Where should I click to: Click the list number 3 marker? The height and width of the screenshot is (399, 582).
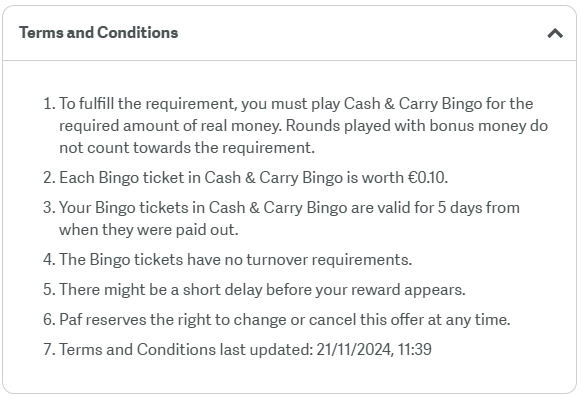pos(49,207)
